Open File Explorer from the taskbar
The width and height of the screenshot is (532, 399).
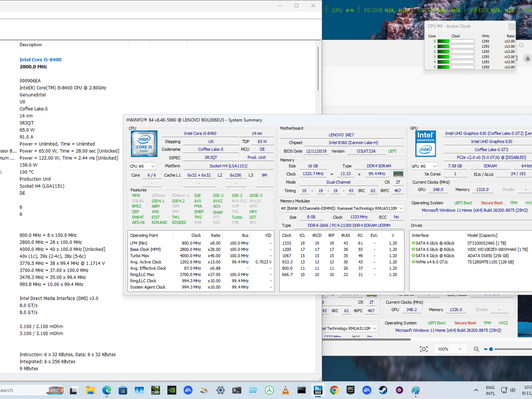point(90,390)
